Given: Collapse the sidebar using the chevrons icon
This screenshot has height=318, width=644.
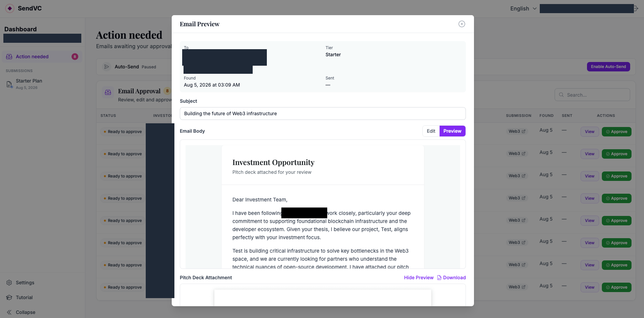Looking at the screenshot, I should pyautogui.click(x=9, y=312).
